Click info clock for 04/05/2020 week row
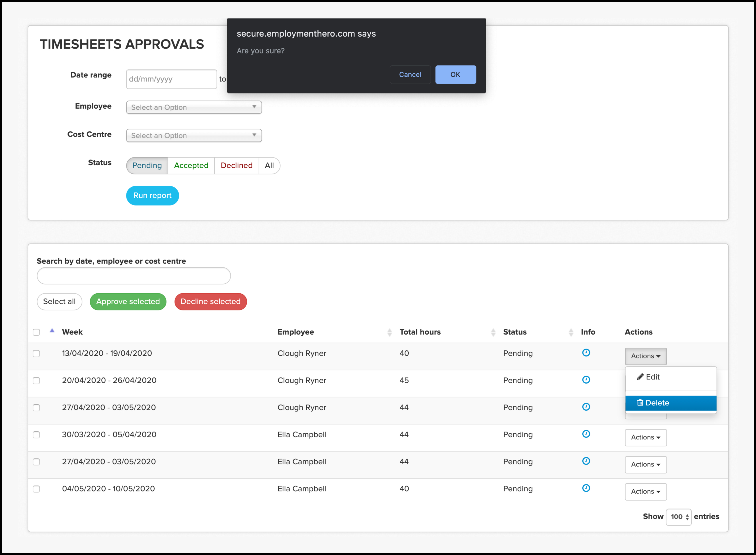 586,488
